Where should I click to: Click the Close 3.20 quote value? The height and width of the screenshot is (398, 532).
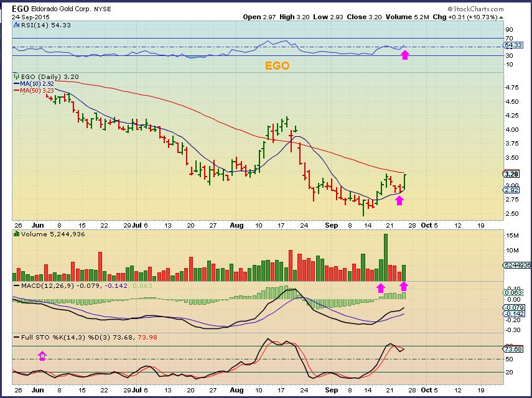pos(364,17)
